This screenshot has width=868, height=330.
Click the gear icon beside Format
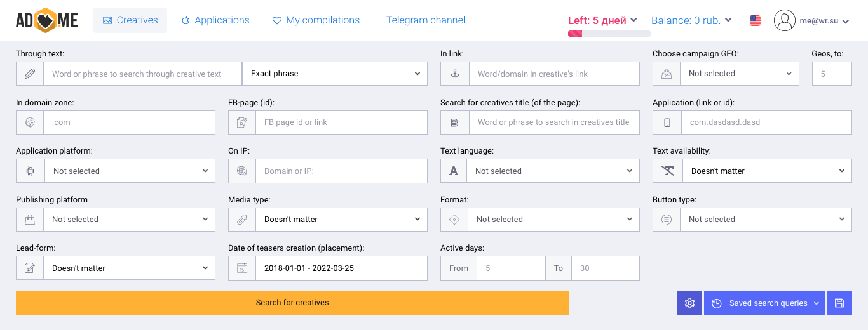point(454,220)
